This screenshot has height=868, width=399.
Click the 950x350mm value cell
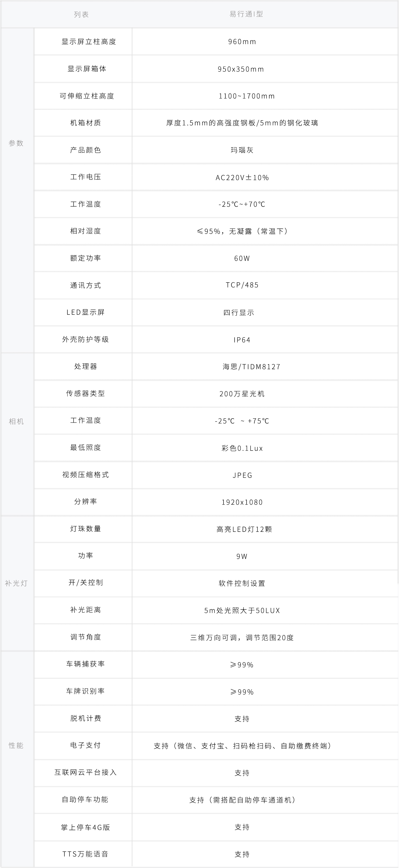[x=241, y=69]
